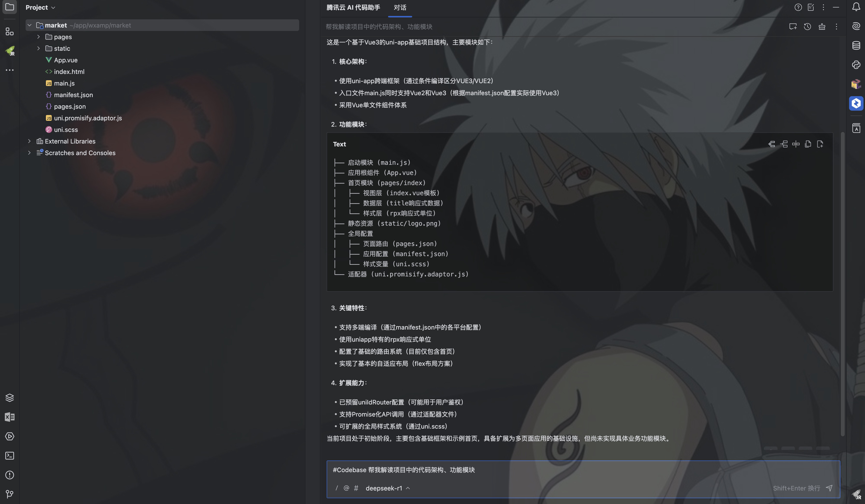This screenshot has width=865, height=504.
Task: Open the Git version control tool window
Action: 10,494
